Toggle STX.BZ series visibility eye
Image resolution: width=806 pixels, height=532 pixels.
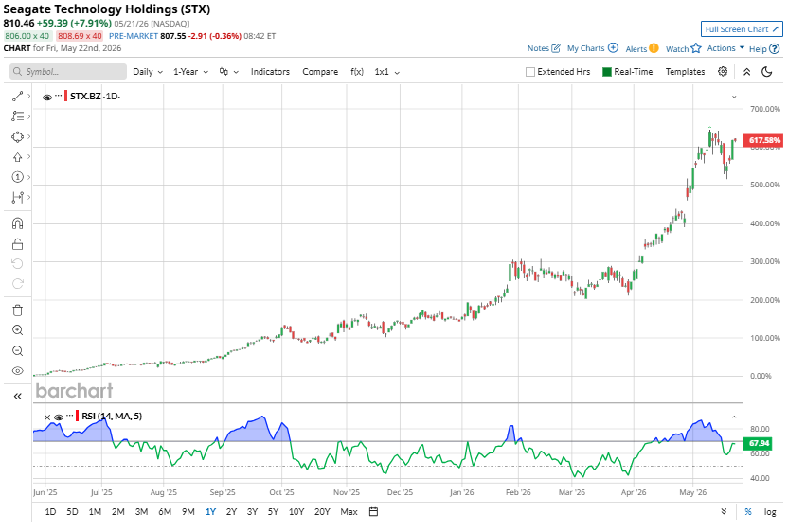click(x=47, y=97)
